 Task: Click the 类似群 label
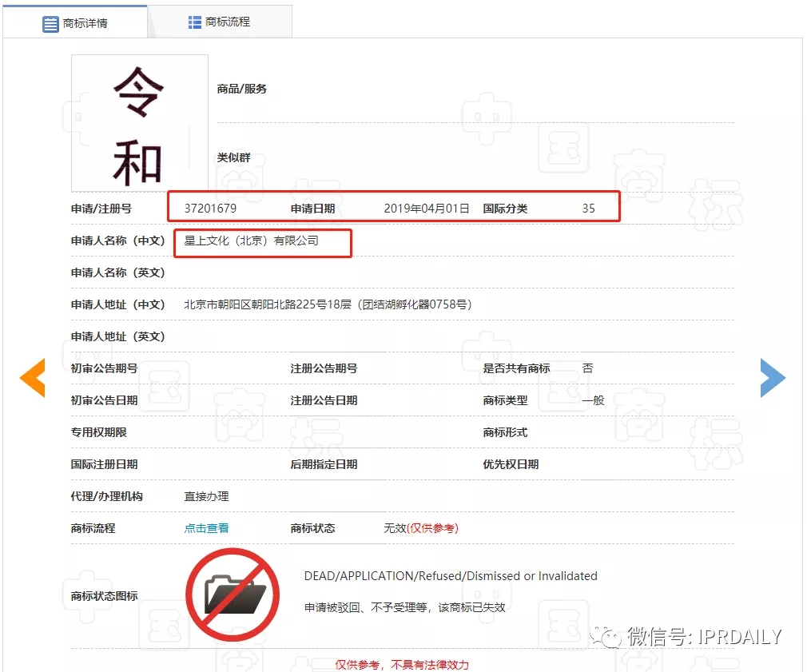(233, 157)
